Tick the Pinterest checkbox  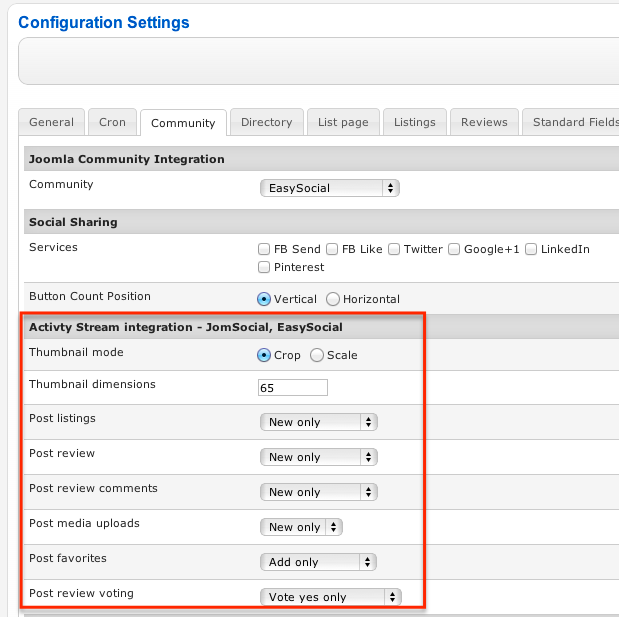point(264,267)
